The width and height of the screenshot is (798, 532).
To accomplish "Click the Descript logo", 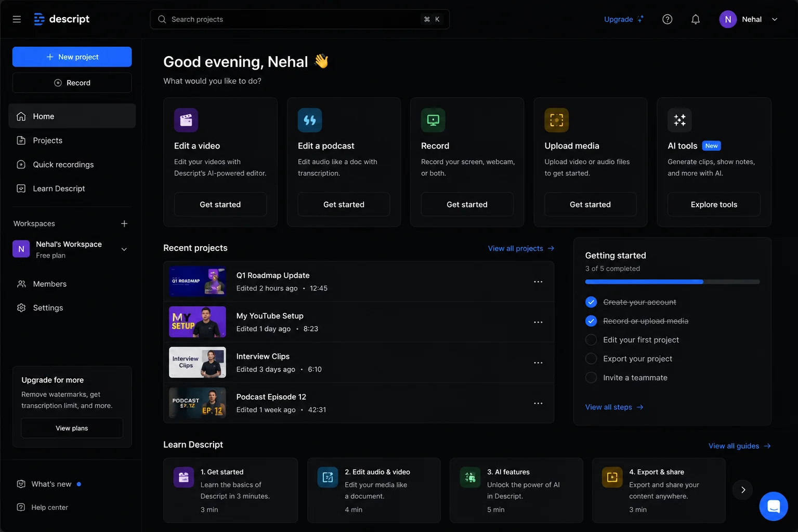I will click(x=61, y=19).
